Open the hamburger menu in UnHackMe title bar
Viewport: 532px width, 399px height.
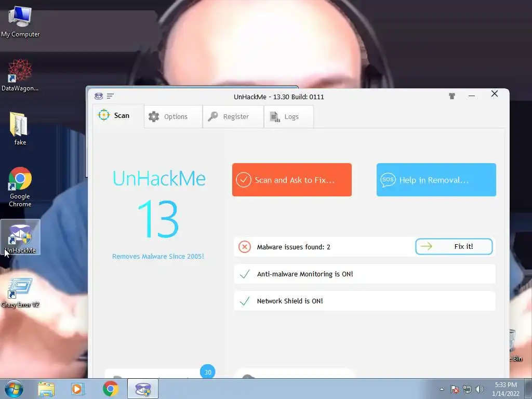(110, 96)
